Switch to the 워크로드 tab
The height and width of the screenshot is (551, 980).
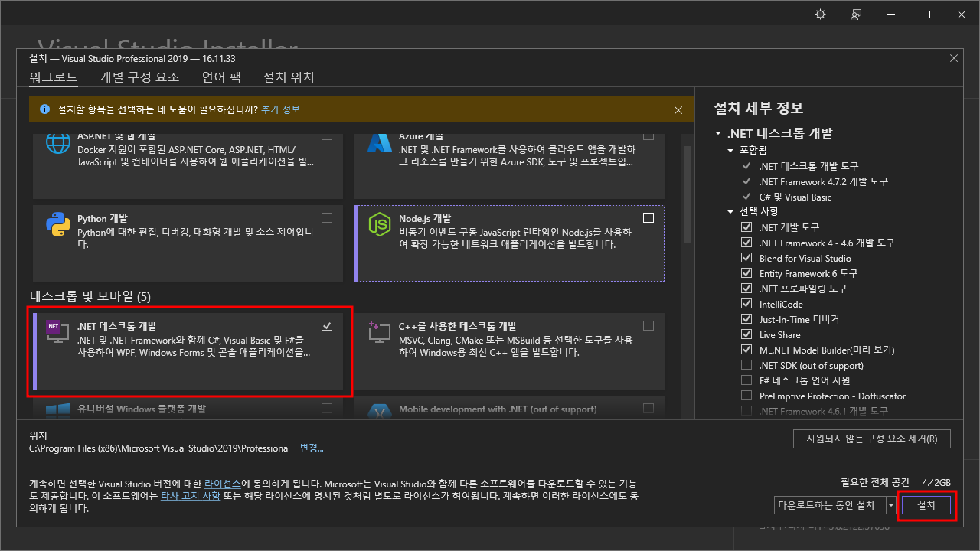tap(54, 77)
